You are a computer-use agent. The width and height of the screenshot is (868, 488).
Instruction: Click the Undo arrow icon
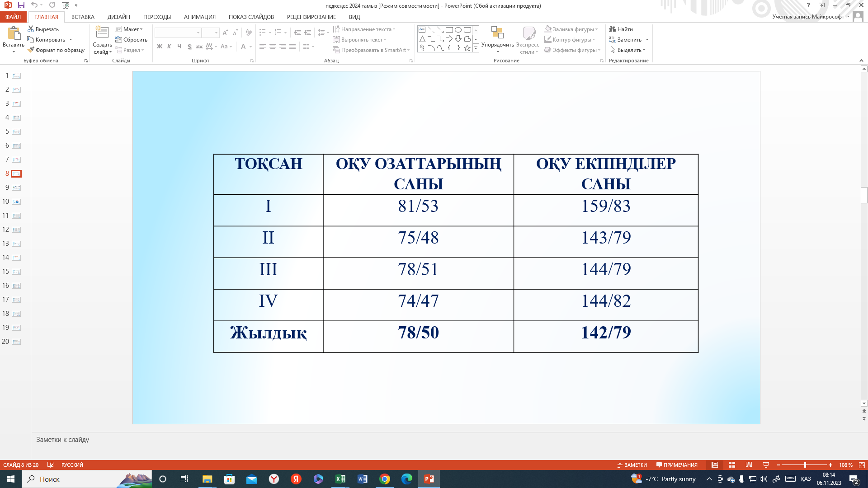coord(34,5)
